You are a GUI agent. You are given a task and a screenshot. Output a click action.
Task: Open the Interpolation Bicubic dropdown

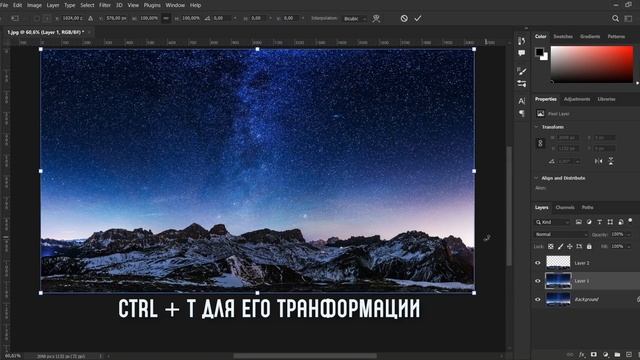coord(355,18)
